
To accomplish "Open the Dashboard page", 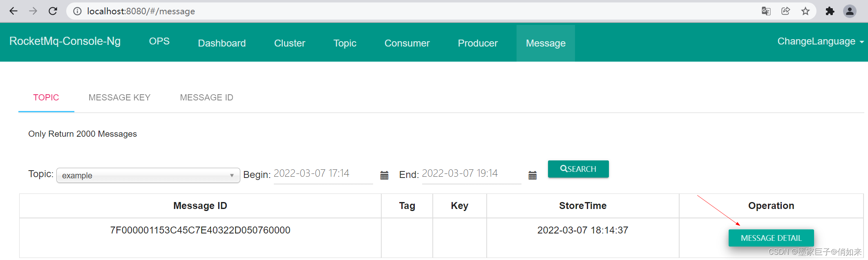I will pyautogui.click(x=222, y=43).
